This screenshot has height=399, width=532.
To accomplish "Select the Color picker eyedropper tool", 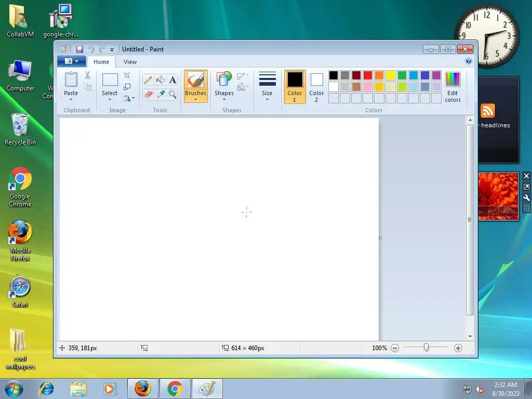I will (x=160, y=94).
